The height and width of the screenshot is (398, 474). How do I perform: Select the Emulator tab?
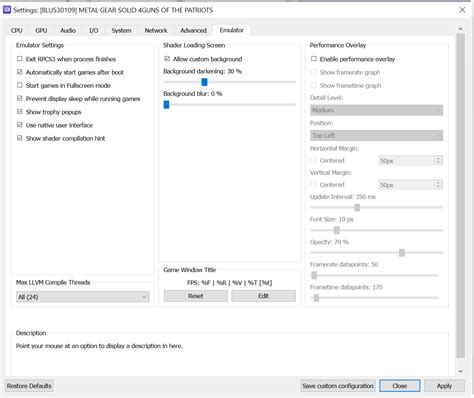coord(232,30)
